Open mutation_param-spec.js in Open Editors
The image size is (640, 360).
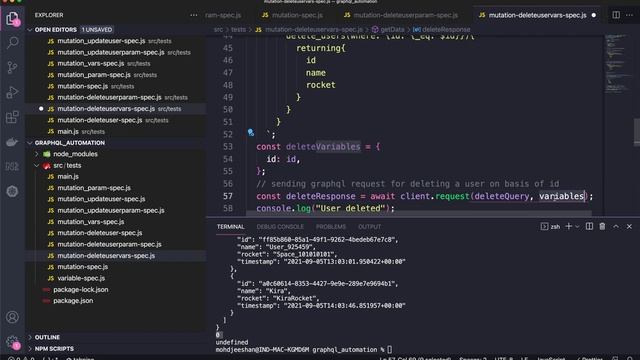tap(94, 75)
